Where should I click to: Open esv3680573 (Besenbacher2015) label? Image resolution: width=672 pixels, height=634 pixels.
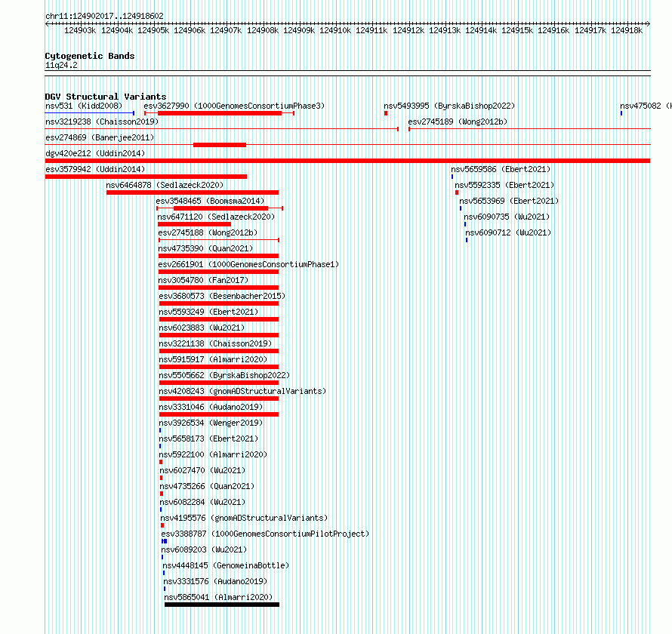pyautogui.click(x=222, y=296)
